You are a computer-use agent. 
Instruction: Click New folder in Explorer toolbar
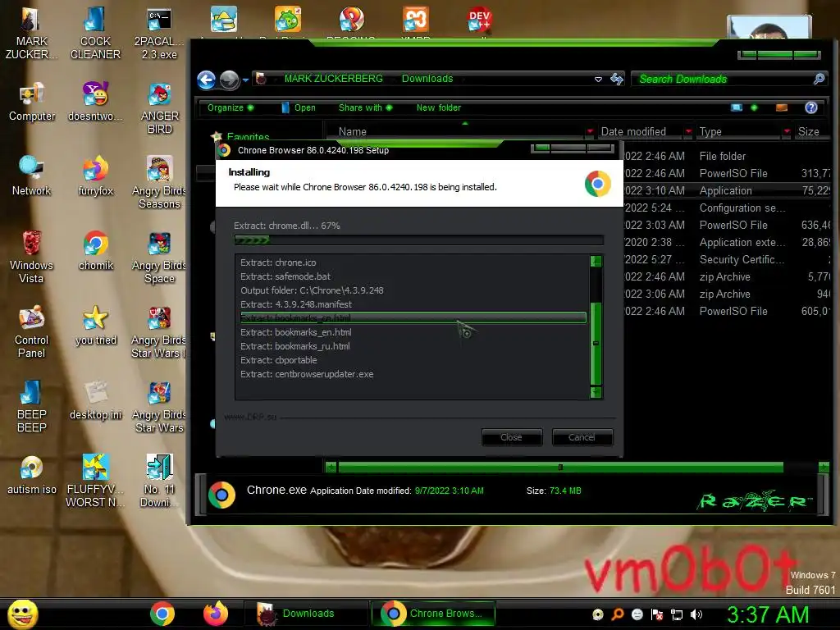(x=438, y=107)
